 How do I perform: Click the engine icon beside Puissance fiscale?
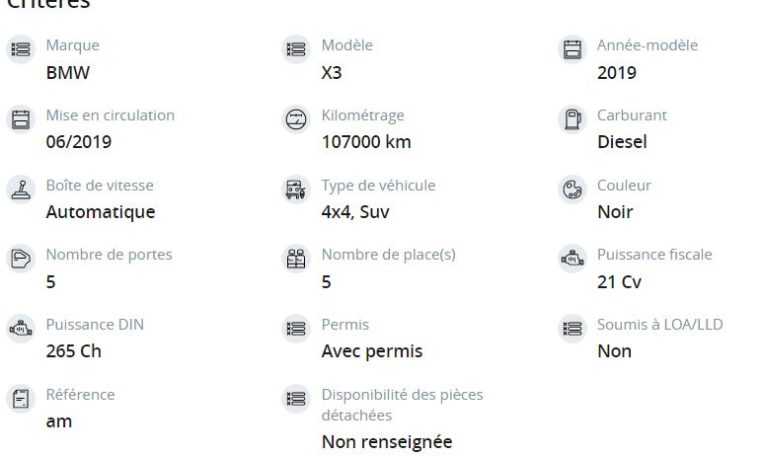[572, 258]
